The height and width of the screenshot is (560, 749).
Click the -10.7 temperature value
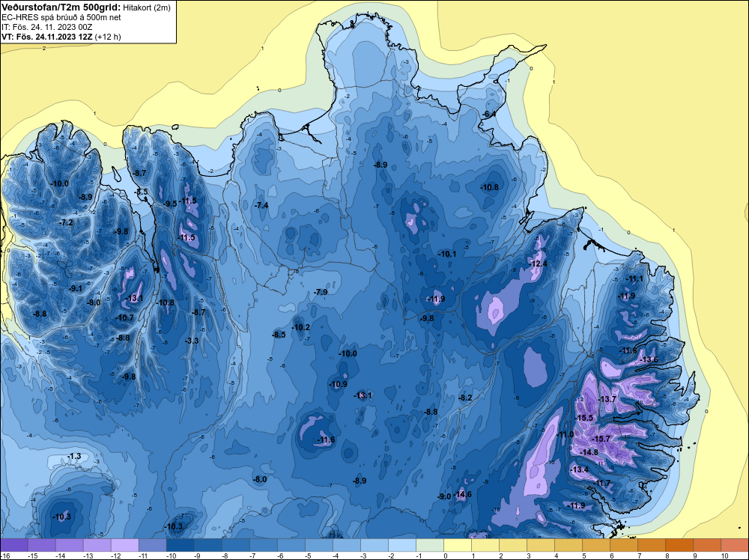pos(125,317)
